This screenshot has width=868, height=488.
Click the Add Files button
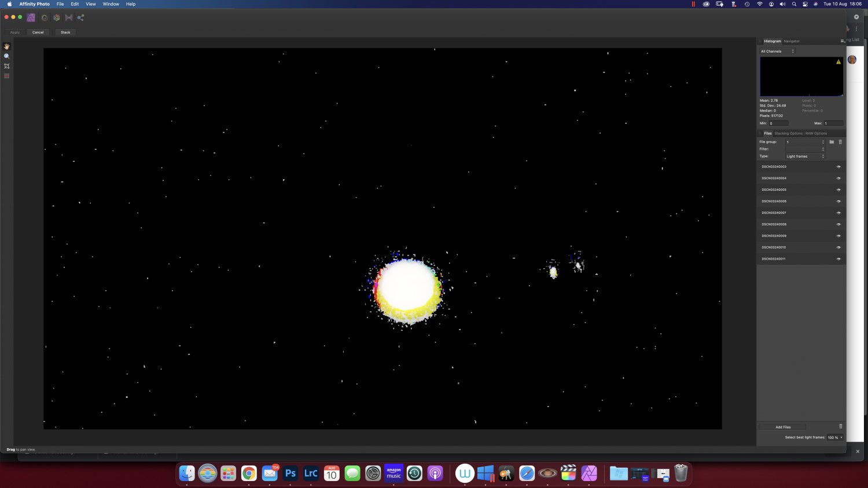pyautogui.click(x=782, y=427)
